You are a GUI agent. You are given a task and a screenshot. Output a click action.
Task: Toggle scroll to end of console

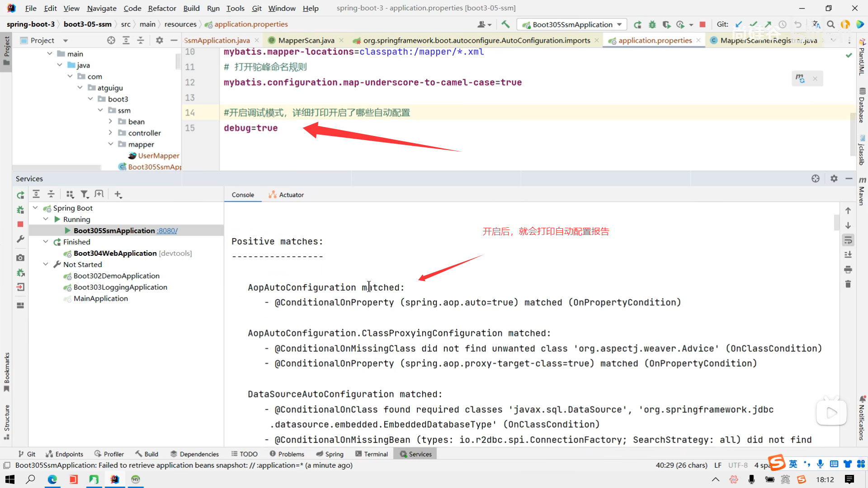pyautogui.click(x=848, y=255)
